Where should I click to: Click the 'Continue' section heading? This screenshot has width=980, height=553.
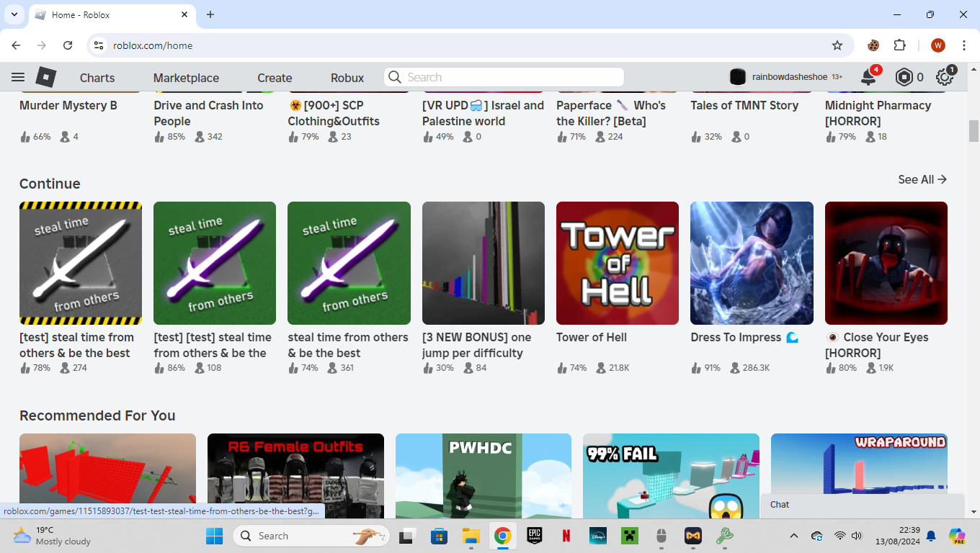point(50,184)
